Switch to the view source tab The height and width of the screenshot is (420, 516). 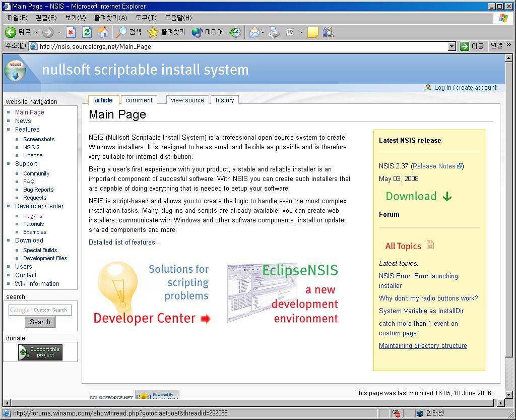coord(187,100)
